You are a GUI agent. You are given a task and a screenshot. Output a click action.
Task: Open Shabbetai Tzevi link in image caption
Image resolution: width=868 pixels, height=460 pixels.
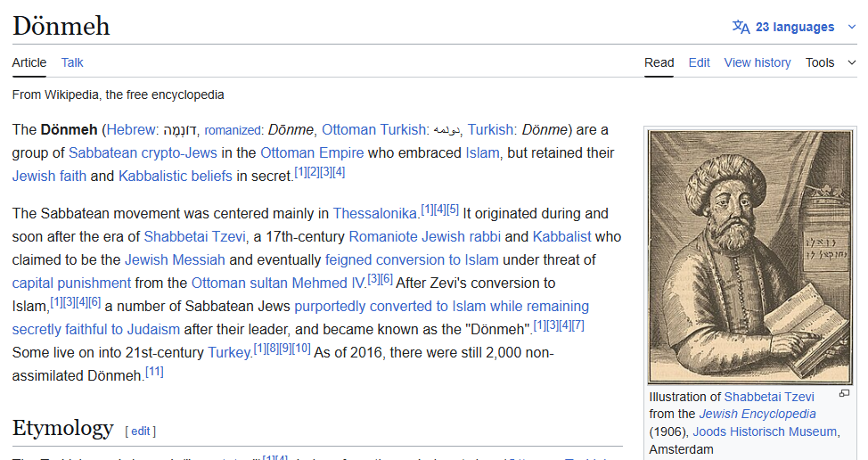tap(769, 397)
